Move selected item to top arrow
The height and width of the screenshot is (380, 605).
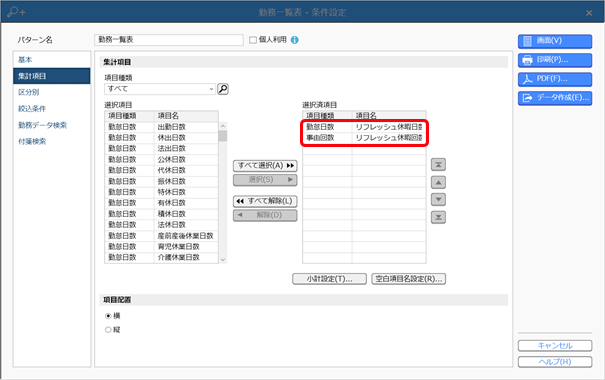coord(438,164)
